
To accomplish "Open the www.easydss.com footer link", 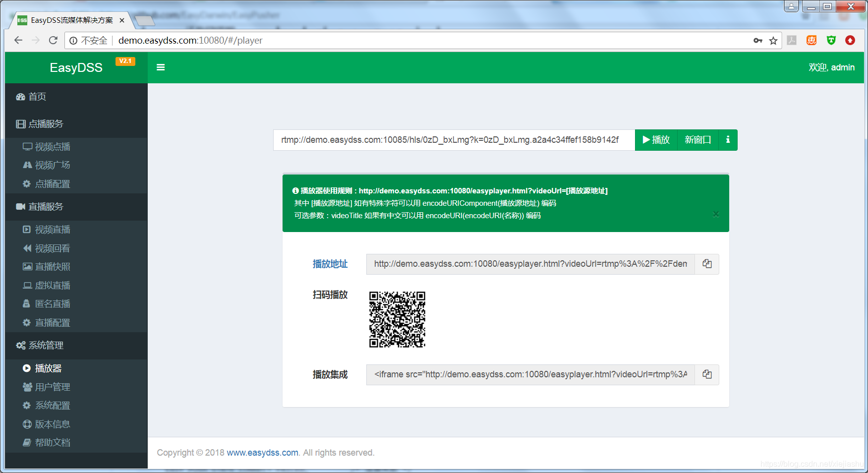I will point(263,453).
